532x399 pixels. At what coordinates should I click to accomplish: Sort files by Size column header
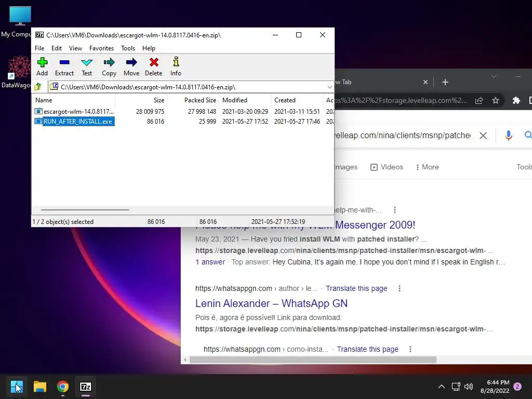(x=141, y=100)
